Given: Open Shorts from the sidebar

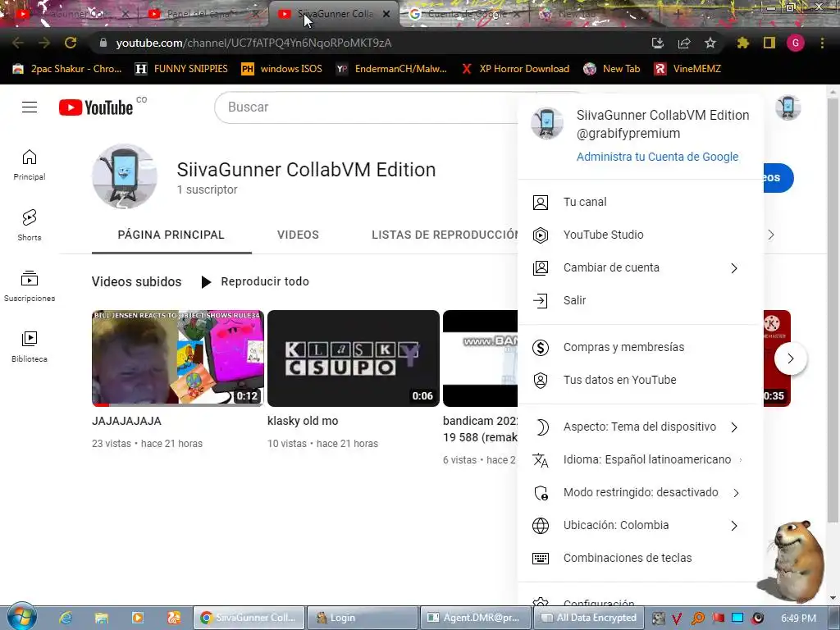Looking at the screenshot, I should [x=30, y=225].
